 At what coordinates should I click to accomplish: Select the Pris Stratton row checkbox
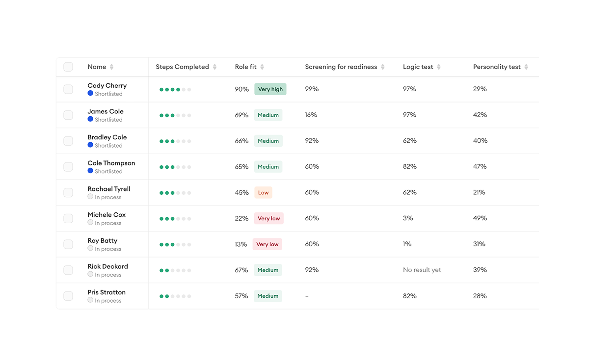coord(68,296)
